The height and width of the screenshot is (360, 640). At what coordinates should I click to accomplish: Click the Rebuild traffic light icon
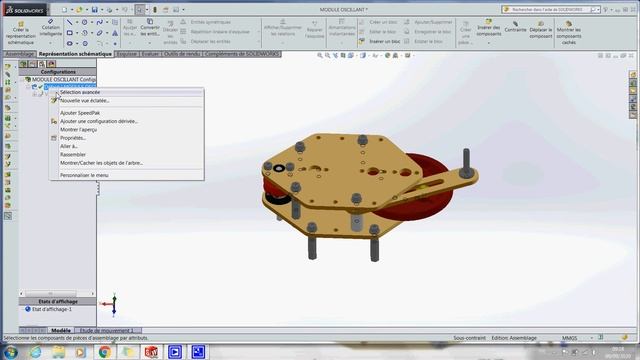[x=155, y=9]
